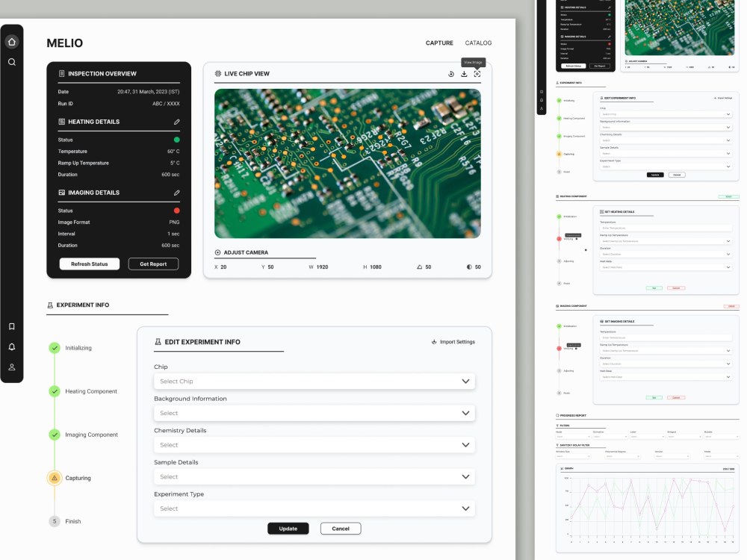Viewport: 747px width, 560px height.
Task: Click the camera X value 20
Action: pyautogui.click(x=223, y=267)
